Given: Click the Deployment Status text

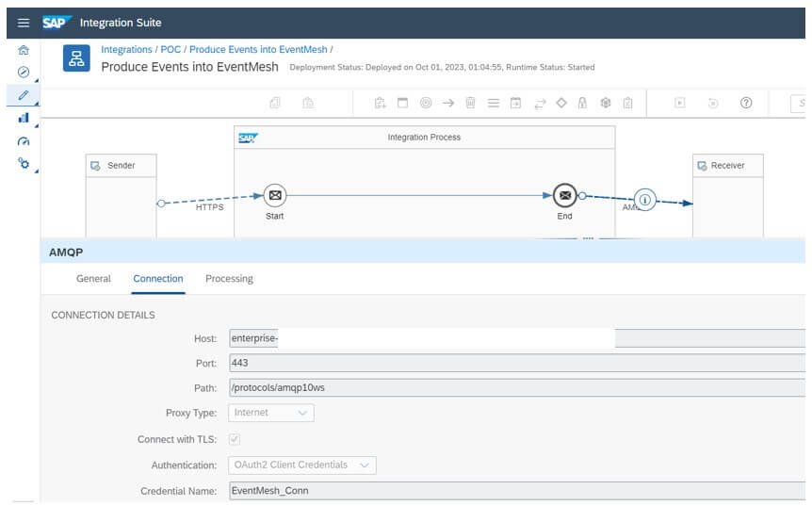Looking at the screenshot, I should [x=442, y=67].
